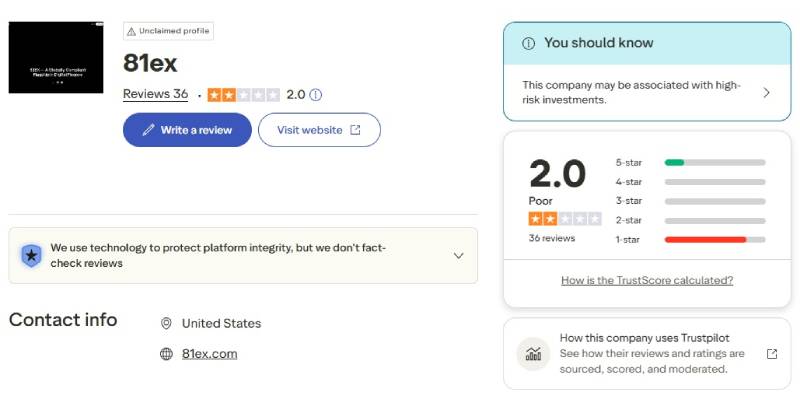Click the chart icon in Trustpilot usage card
The height and width of the screenshot is (403, 800).
tap(533, 354)
